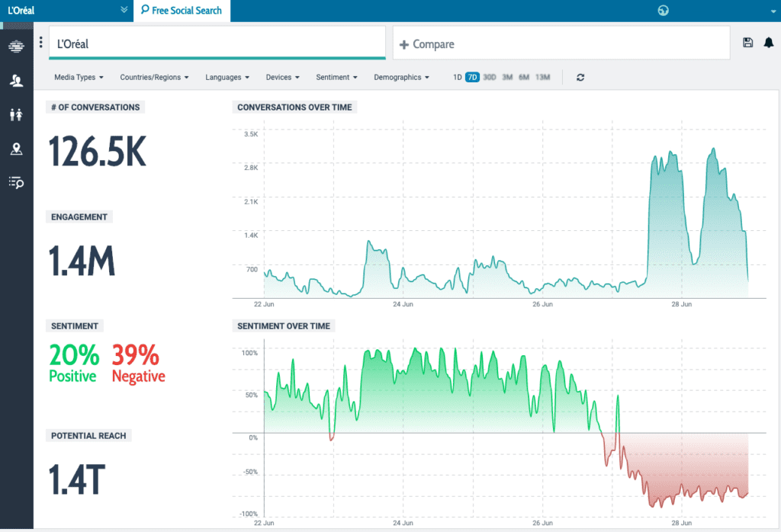Screen dimensions: 781x532
Task: Expand the Demographics filter dropdown
Action: pyautogui.click(x=401, y=77)
